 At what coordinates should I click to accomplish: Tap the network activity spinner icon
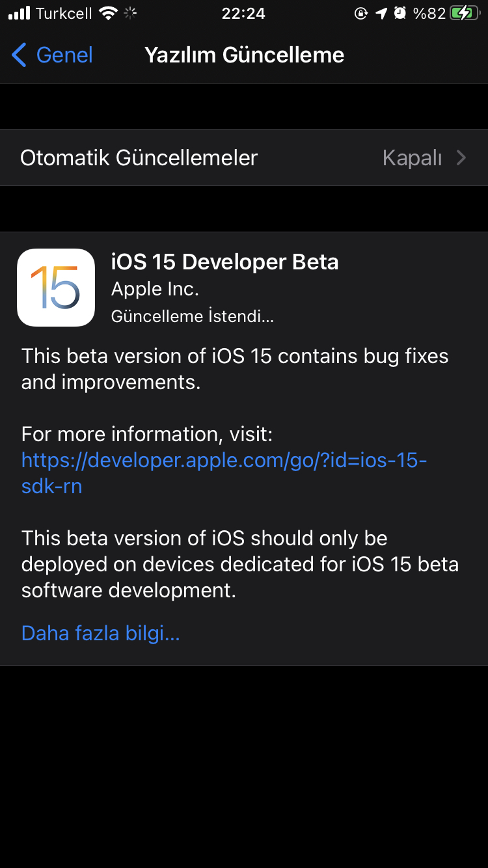pos(130,13)
